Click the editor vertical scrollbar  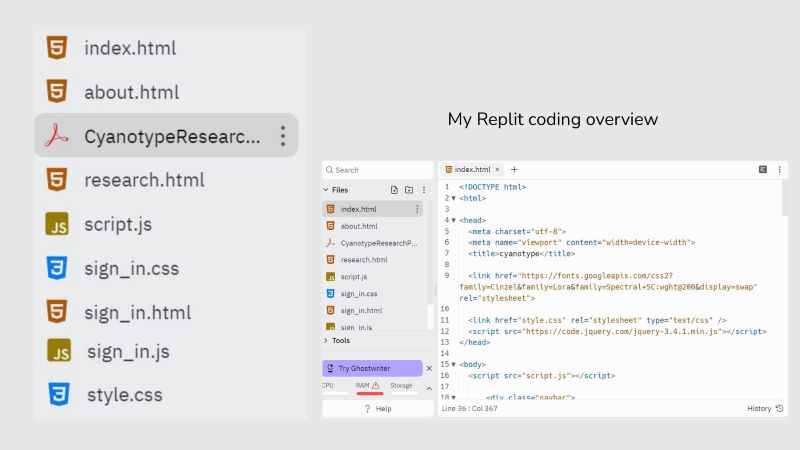pos(785,198)
